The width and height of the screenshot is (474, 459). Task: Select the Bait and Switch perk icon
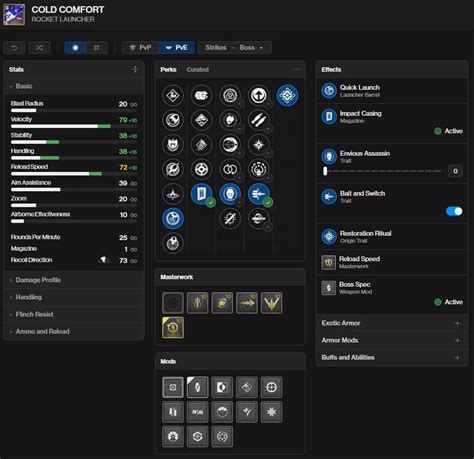pos(259,194)
